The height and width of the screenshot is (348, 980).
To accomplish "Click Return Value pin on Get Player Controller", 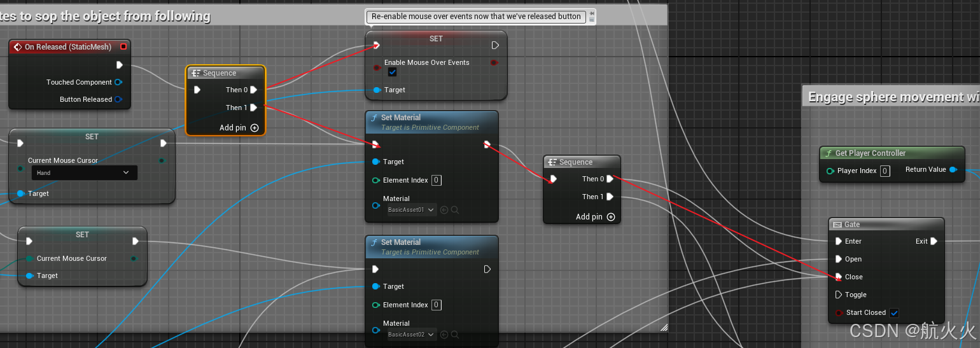I will click(953, 169).
